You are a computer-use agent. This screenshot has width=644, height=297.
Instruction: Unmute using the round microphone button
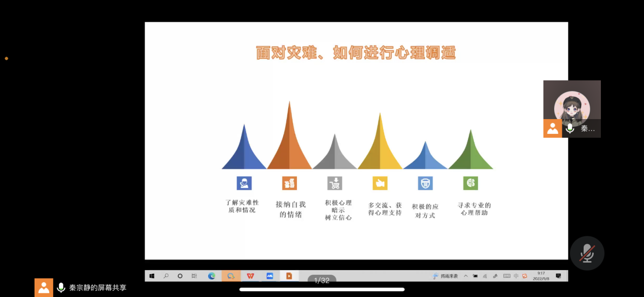coord(587,253)
